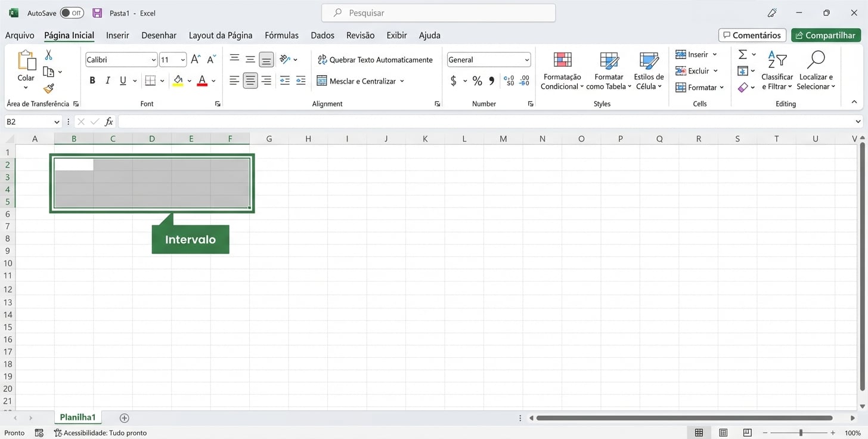Toggle bottom vertical alignment

tap(266, 59)
